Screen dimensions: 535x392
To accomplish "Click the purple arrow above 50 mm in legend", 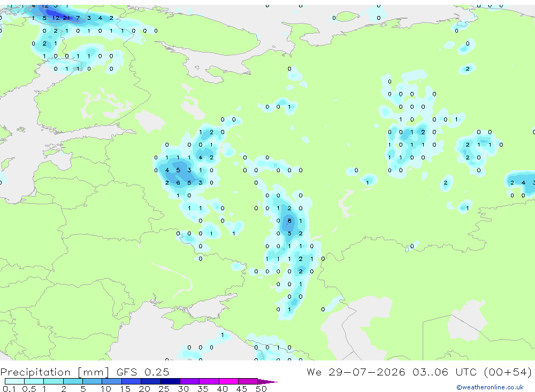I will tap(267, 382).
